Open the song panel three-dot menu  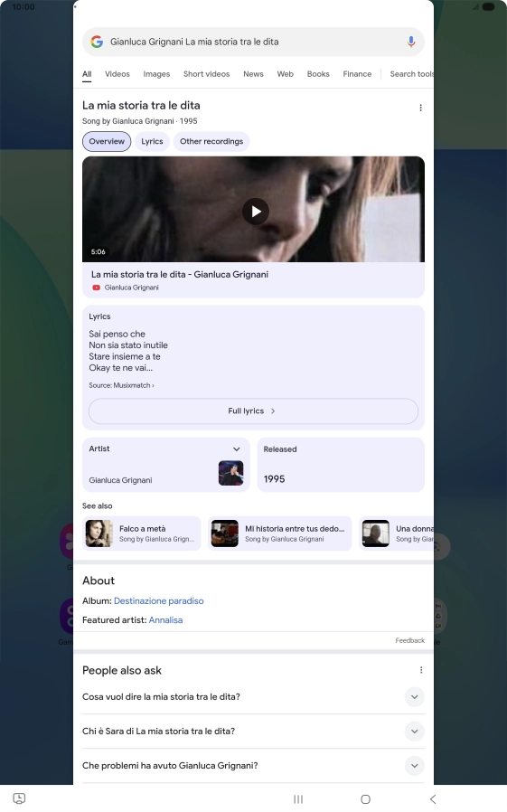(x=420, y=108)
